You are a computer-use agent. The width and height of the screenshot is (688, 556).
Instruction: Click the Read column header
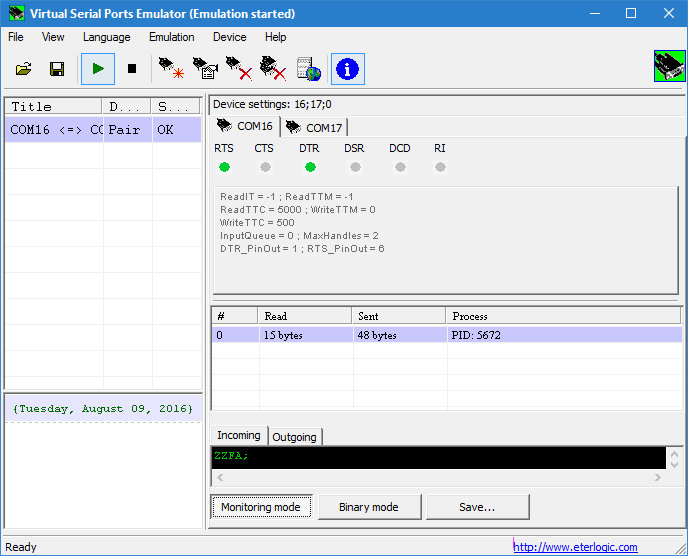pyautogui.click(x=305, y=316)
